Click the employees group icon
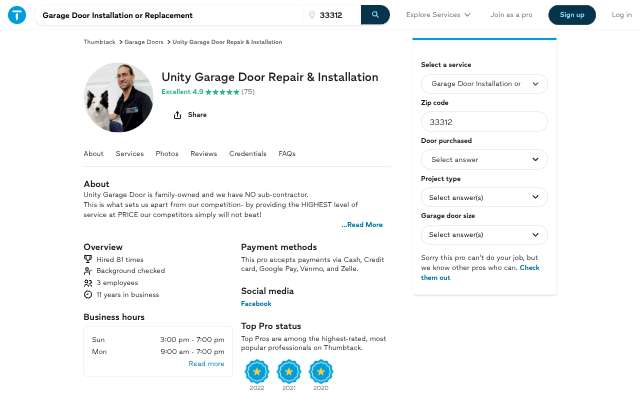Screen dimensions: 640x400 click(x=88, y=282)
